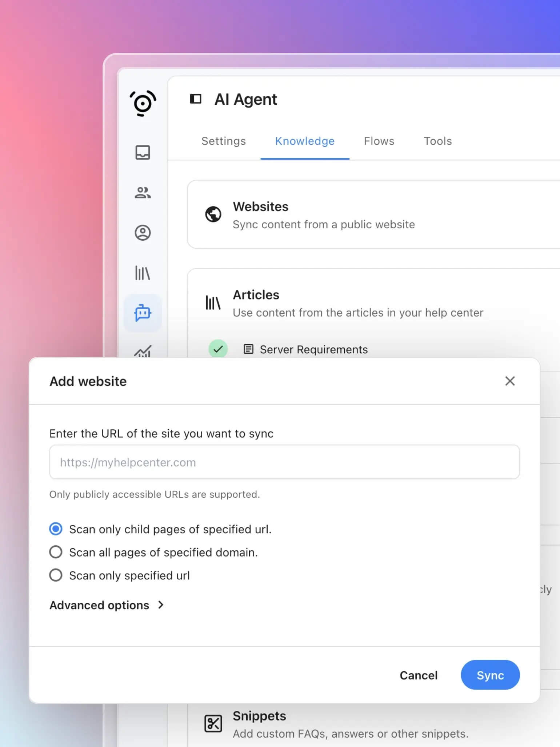Switch to the Settings tab
Screen dimensions: 560x747
coord(224,141)
